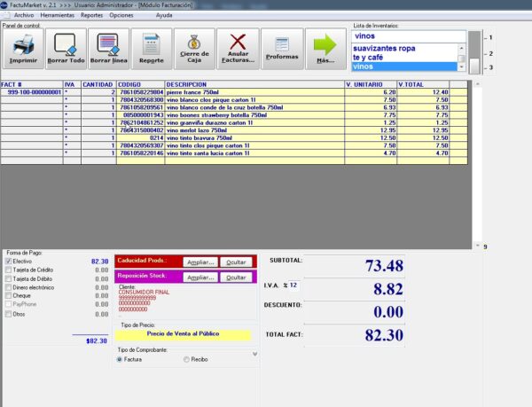Image resolution: width=532 pixels, height=407 pixels.
Task: Open the Proformas icon button
Action: pyautogui.click(x=282, y=49)
